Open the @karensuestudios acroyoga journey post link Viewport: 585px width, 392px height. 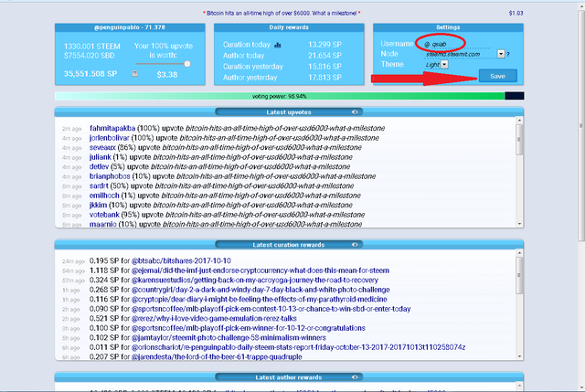point(254,281)
